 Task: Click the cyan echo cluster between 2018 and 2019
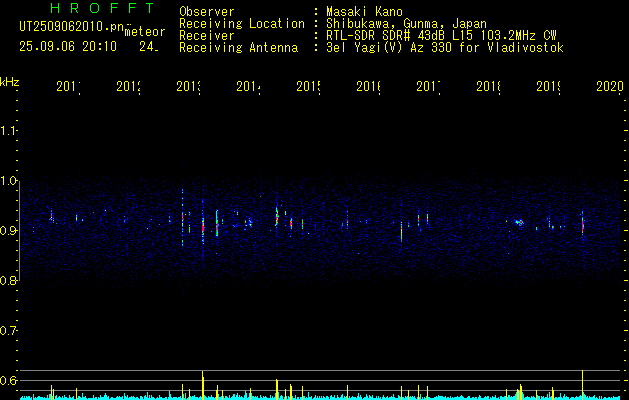click(x=519, y=222)
